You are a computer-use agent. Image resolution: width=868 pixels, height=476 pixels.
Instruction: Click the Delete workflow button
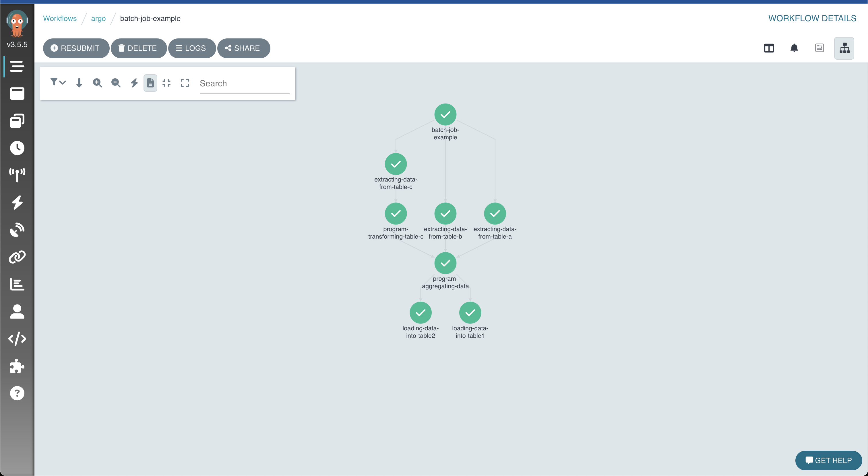tap(138, 48)
